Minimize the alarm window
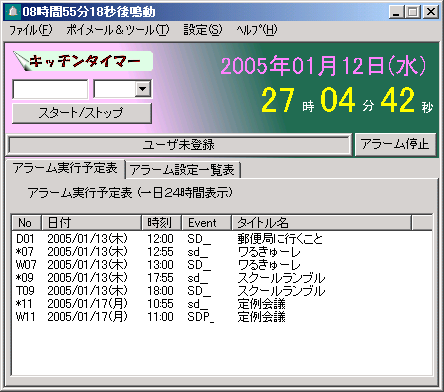444x392 pixels. (x=396, y=12)
